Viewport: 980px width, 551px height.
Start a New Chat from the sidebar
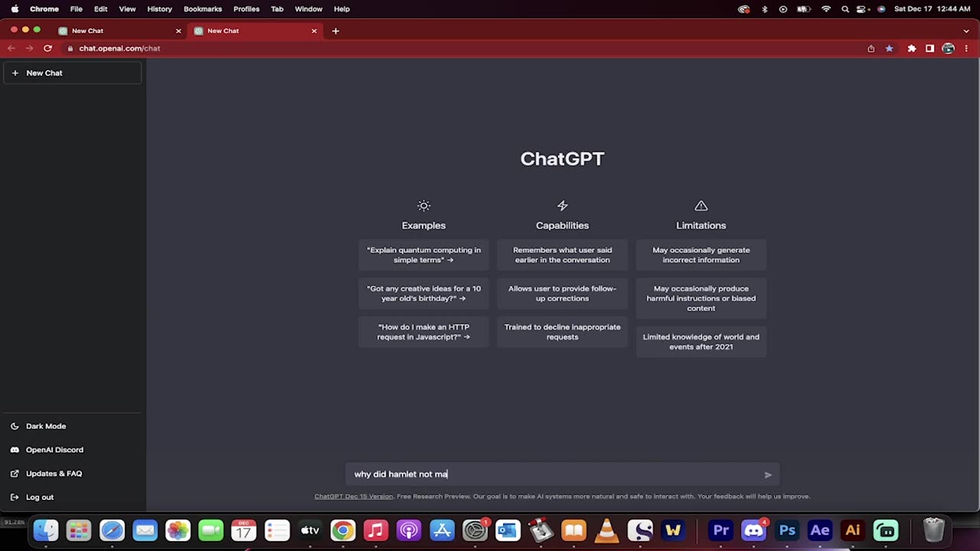click(72, 73)
